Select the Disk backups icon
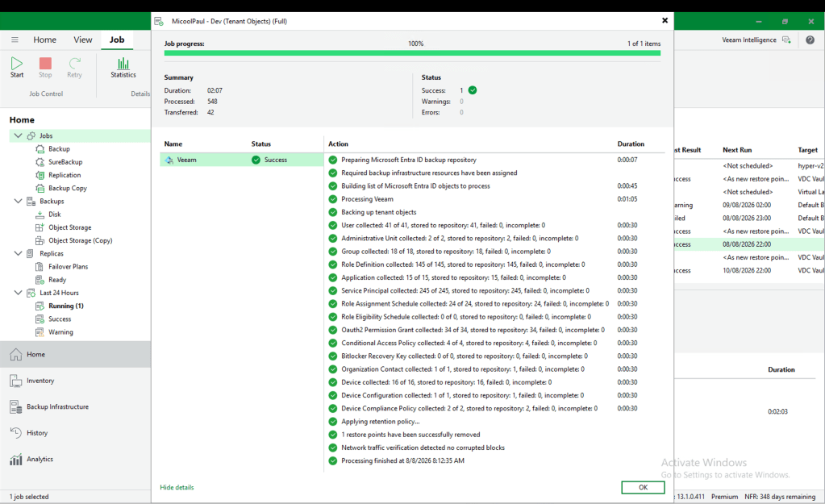The height and width of the screenshot is (504, 825). (x=40, y=215)
